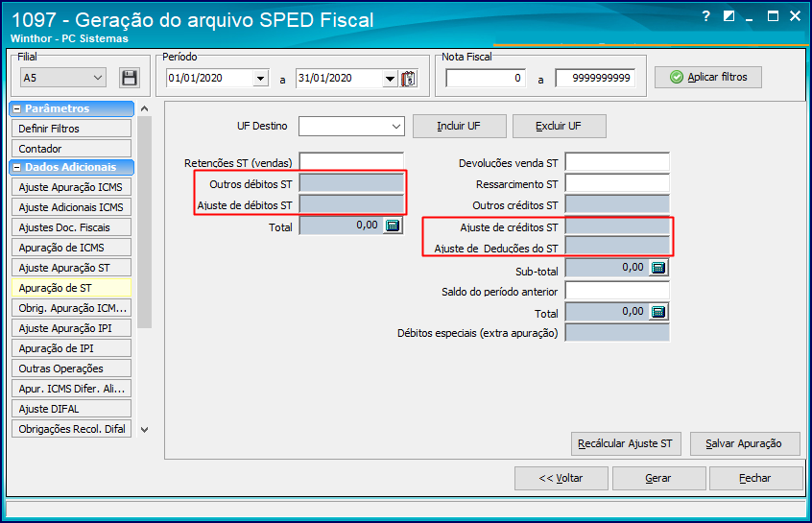Click the Ajuste de débitos ST field
This screenshot has width=812, height=523.
pos(351,204)
